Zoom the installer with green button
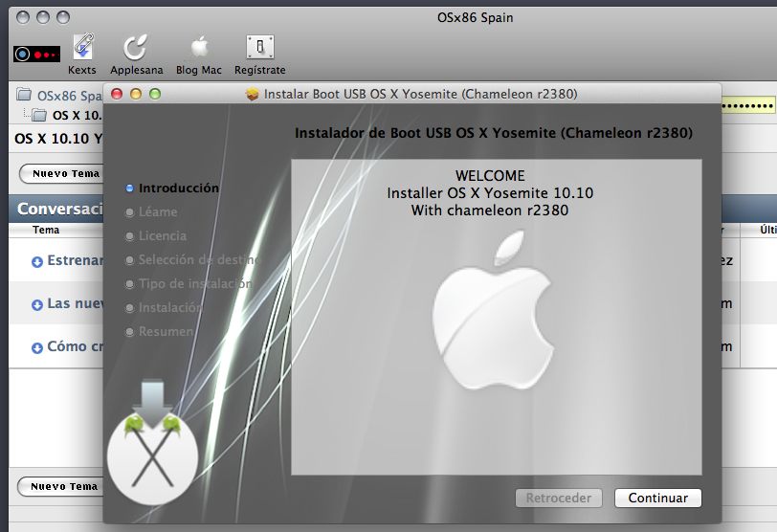 [x=155, y=94]
